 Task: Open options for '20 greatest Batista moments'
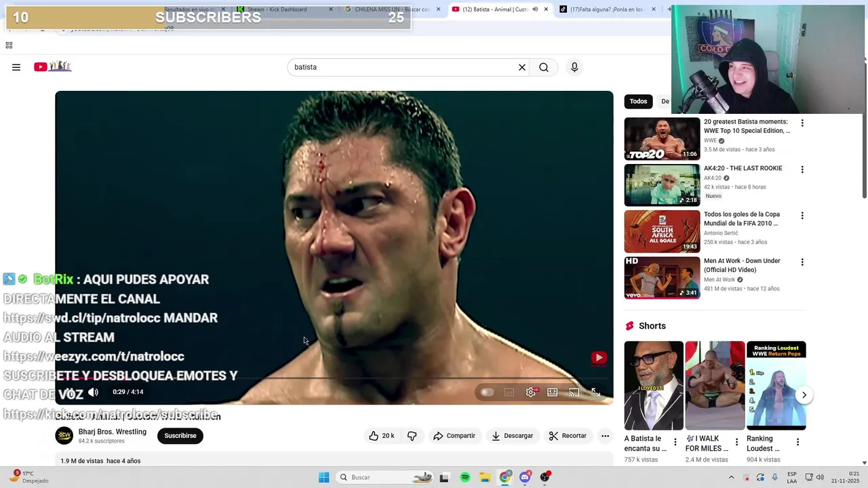click(x=802, y=123)
